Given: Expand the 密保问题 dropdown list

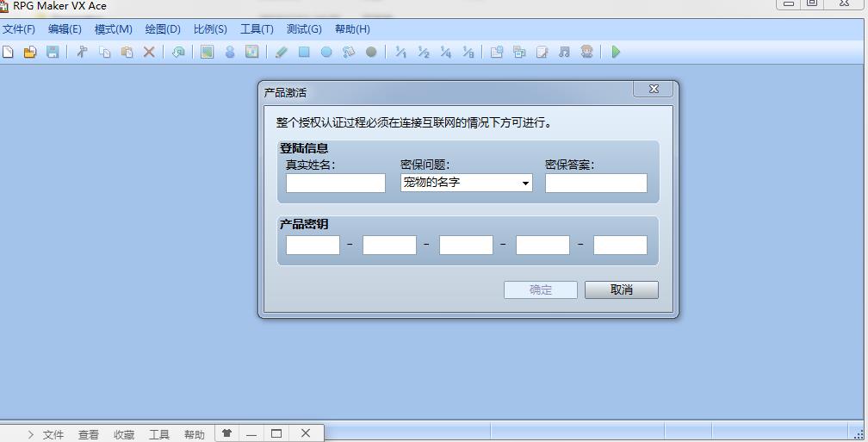Looking at the screenshot, I should [524, 183].
